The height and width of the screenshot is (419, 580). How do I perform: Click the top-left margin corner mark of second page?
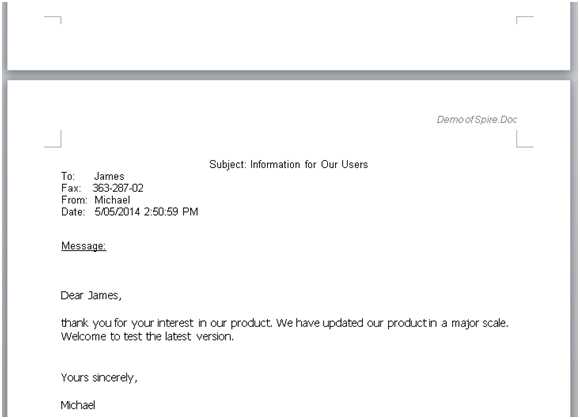[x=53, y=139]
